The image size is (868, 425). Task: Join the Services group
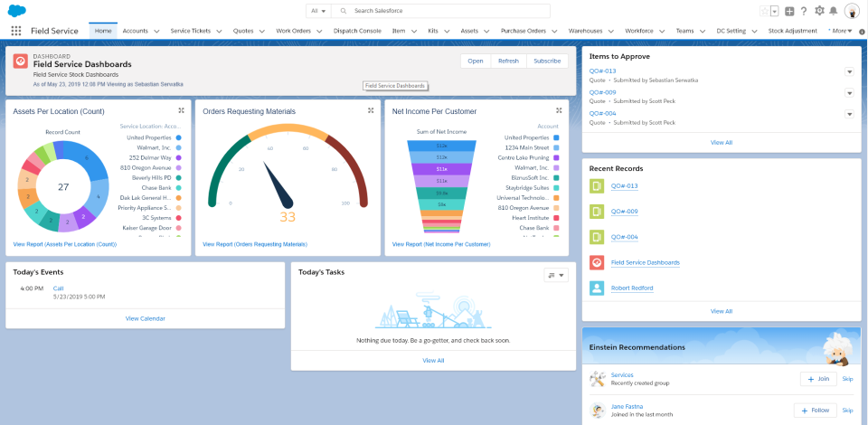[819, 379]
